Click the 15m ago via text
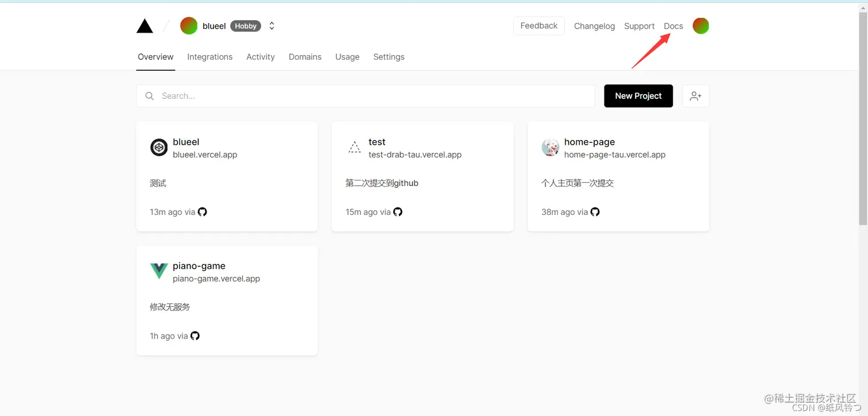 pos(368,212)
